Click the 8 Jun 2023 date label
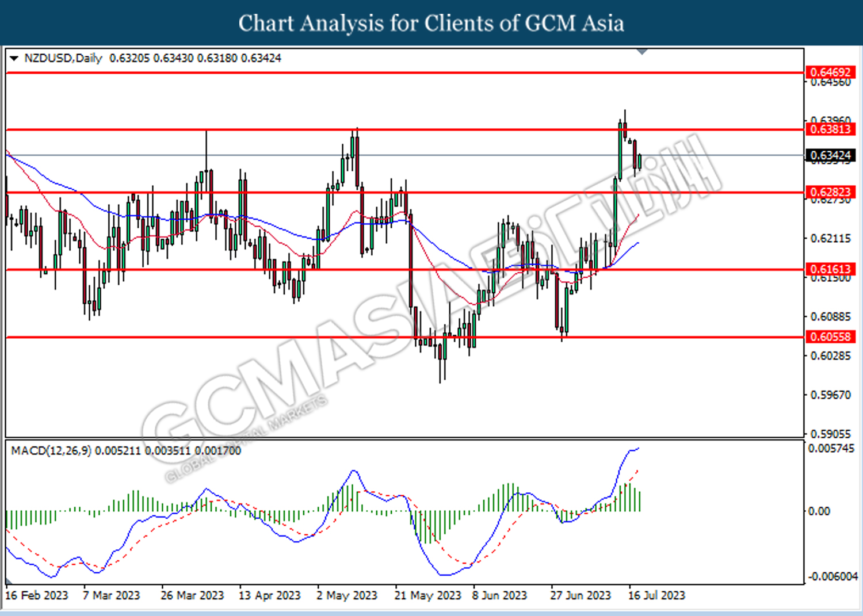The width and height of the screenshot is (863, 616). click(499, 595)
